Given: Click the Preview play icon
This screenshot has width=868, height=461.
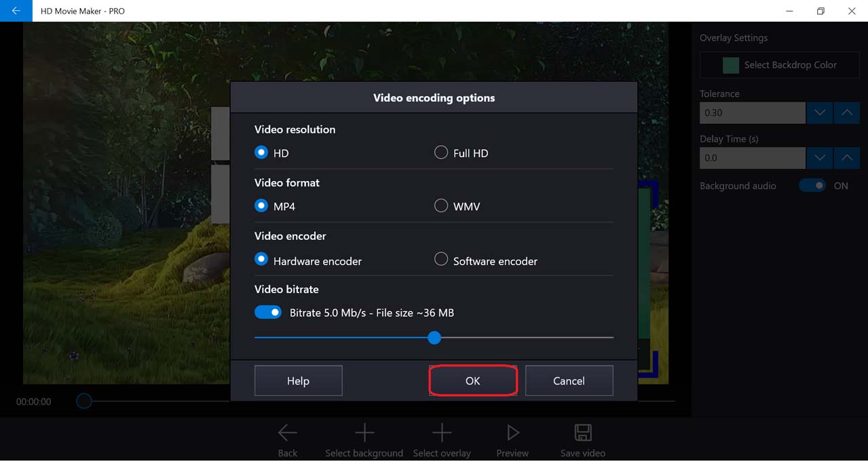Looking at the screenshot, I should [x=512, y=433].
